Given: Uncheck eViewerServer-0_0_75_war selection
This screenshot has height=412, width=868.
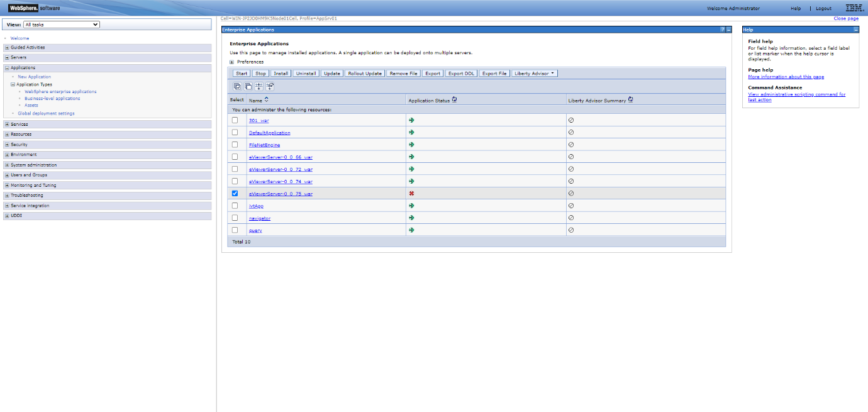Looking at the screenshot, I should pos(235,193).
